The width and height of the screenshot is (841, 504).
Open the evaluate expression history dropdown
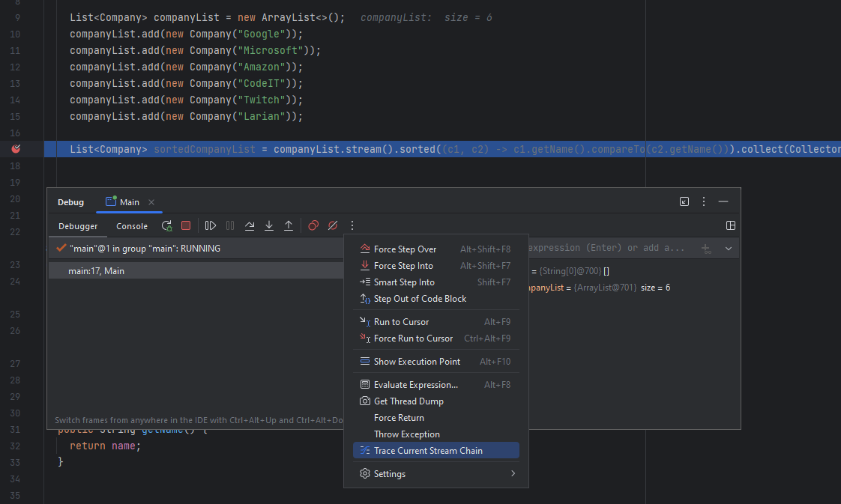(x=728, y=249)
